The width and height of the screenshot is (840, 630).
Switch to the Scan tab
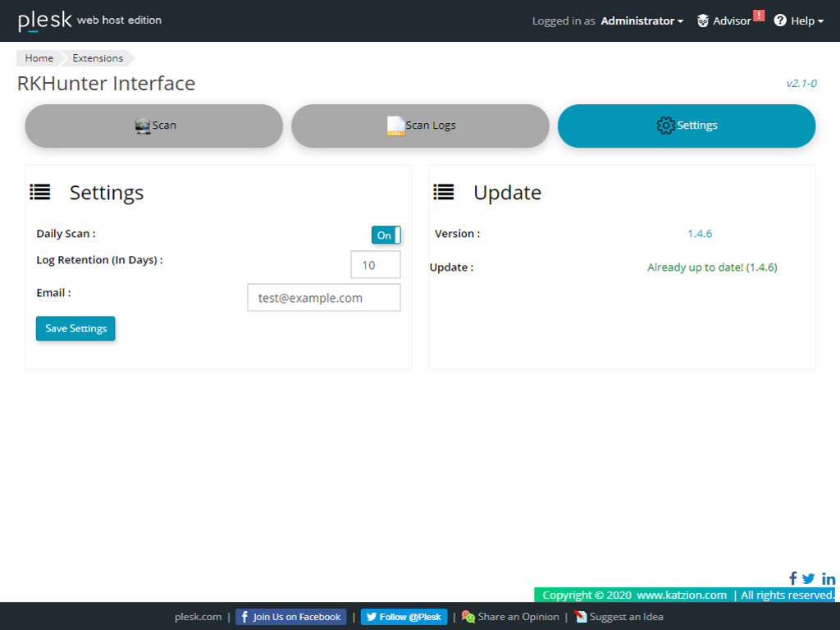153,126
